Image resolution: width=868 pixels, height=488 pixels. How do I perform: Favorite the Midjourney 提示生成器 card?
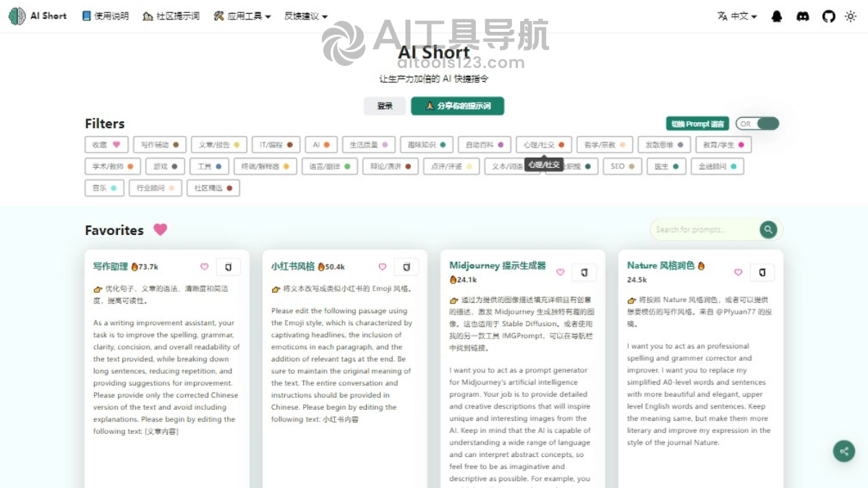point(560,273)
